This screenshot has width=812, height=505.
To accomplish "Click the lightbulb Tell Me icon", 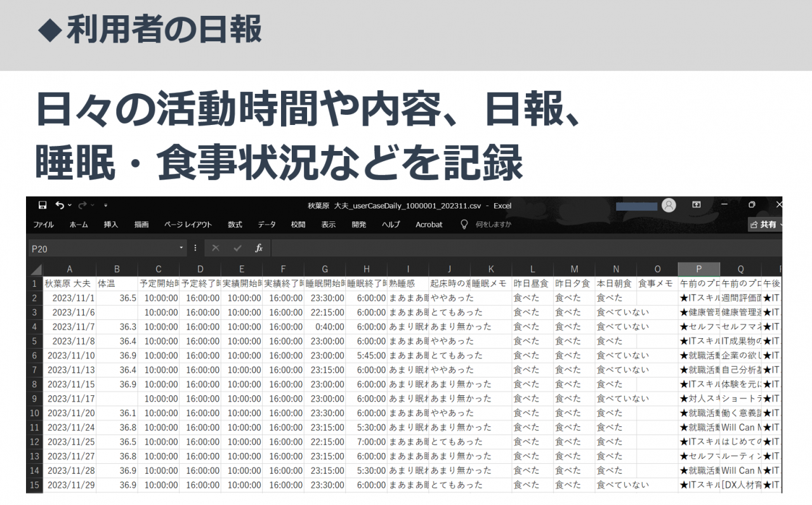I will click(x=464, y=225).
